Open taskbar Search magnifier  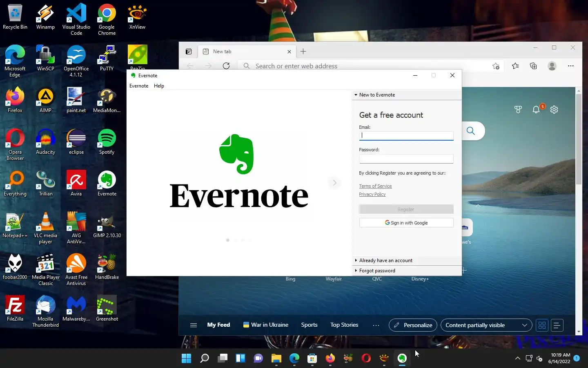pos(205,358)
